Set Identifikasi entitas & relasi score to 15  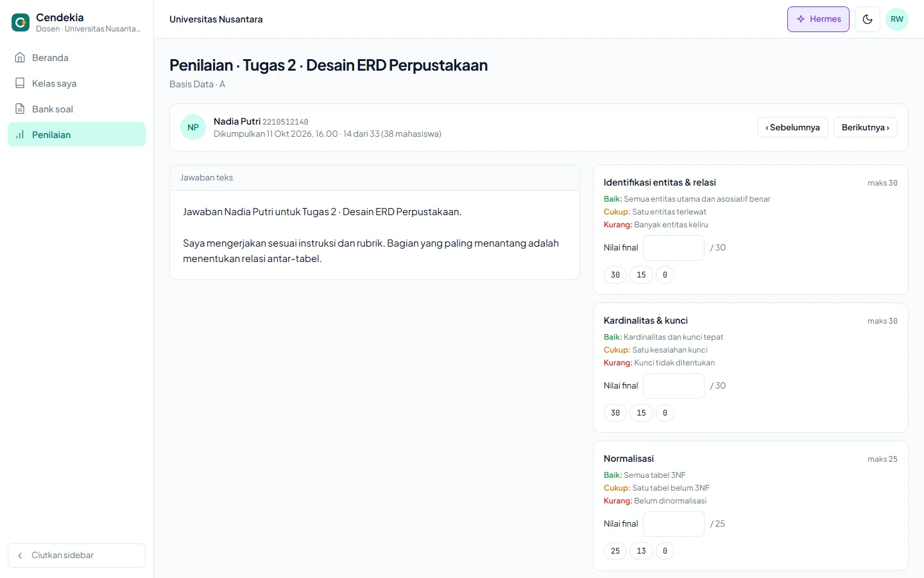coord(641,275)
